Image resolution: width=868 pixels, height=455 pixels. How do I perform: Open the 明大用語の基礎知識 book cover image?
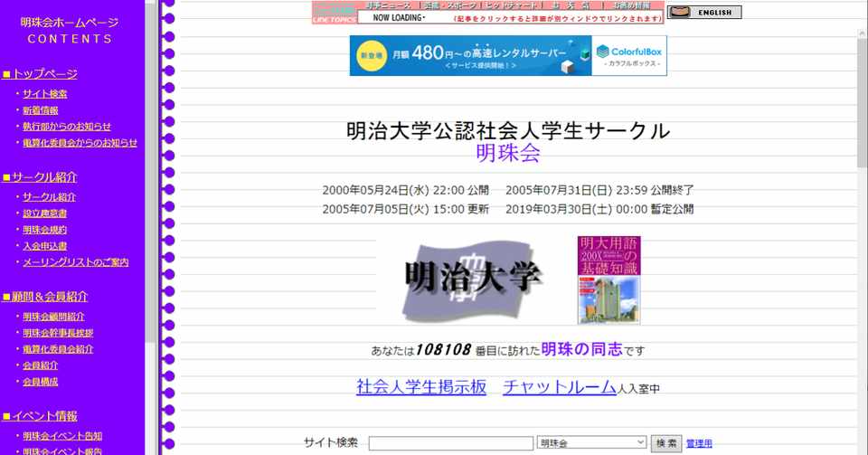(609, 280)
